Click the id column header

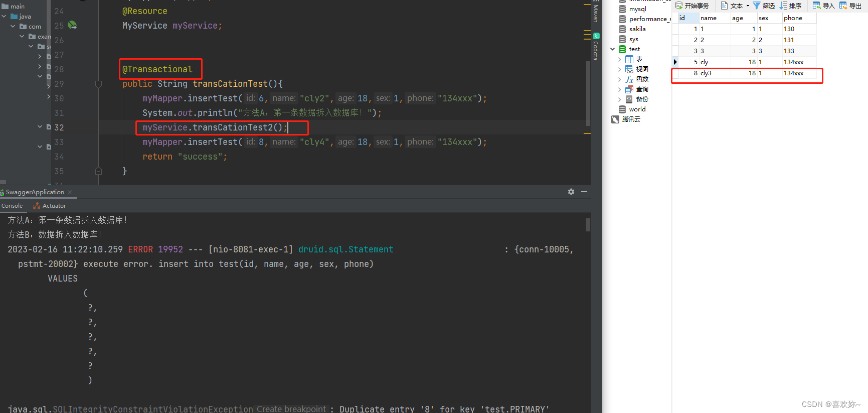tap(688, 18)
